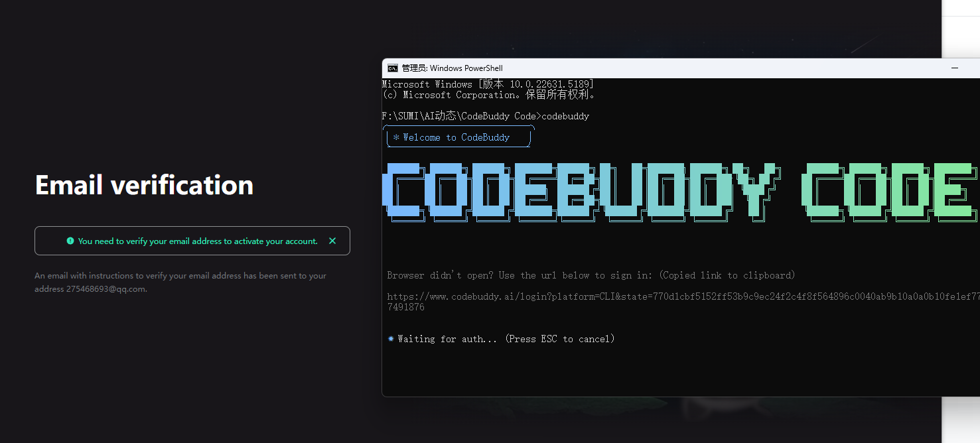
Task: Click the "(c) Microsoft Corporation" copyright line
Action: [x=489, y=95]
